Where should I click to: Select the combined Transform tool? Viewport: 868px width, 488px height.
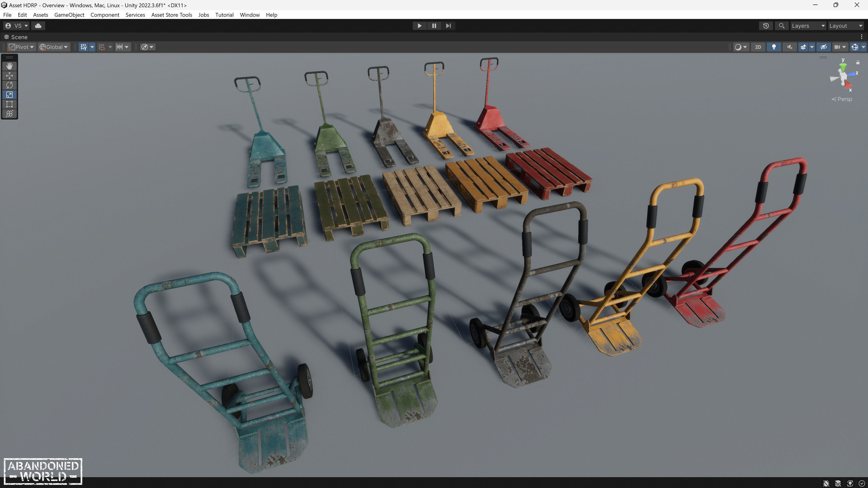tap(9, 113)
